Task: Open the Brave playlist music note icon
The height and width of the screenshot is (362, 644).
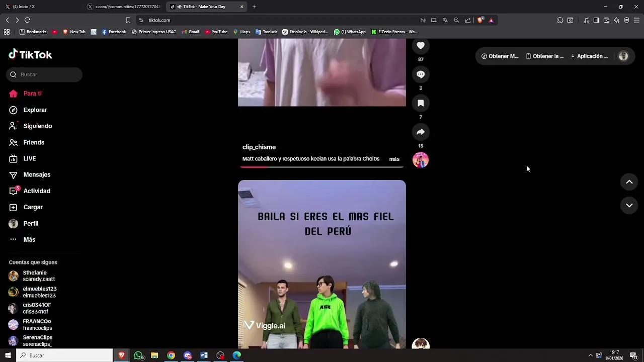Action: [x=587, y=20]
